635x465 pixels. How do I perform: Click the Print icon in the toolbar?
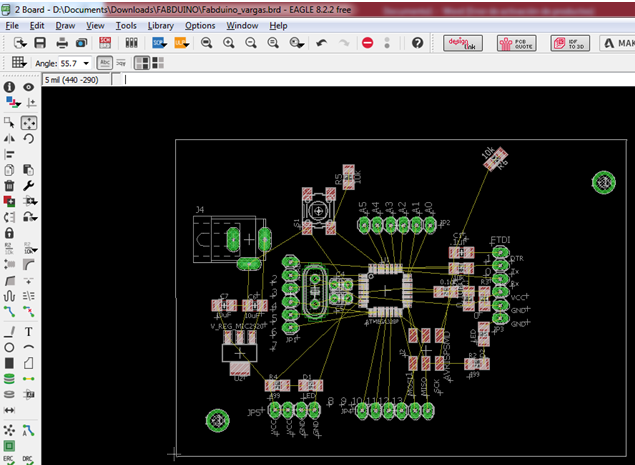coord(62,43)
